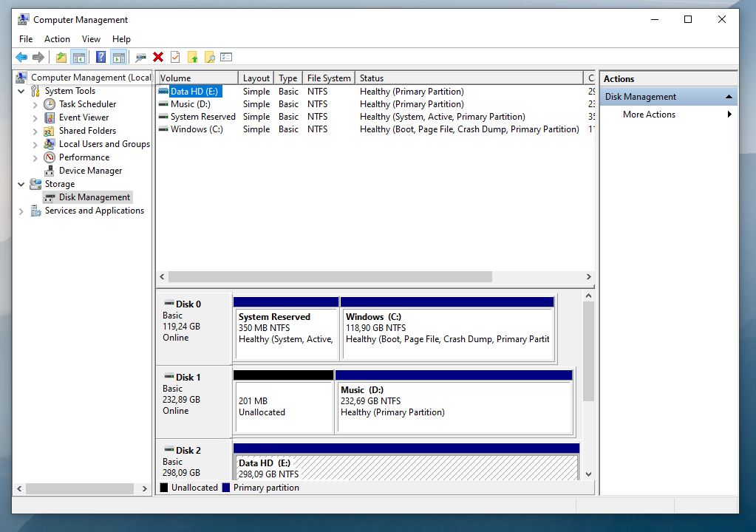
Task: Click the magnifier document toolbar icon
Action: point(210,57)
